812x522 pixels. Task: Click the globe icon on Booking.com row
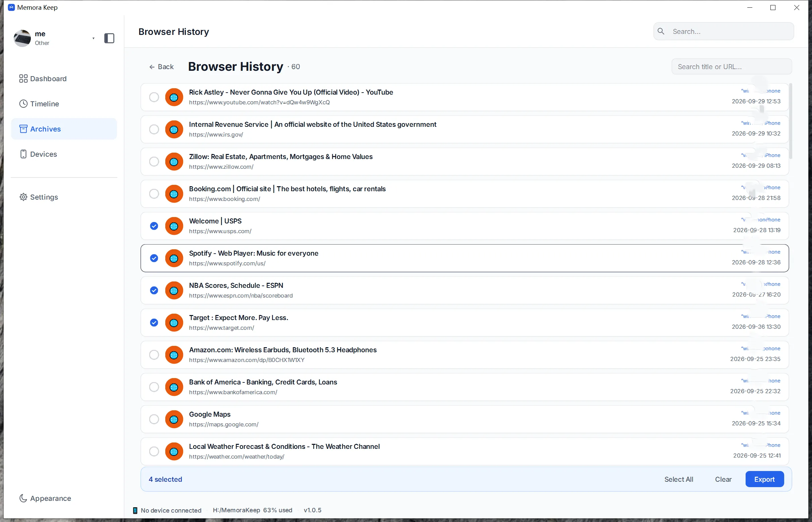(x=174, y=194)
